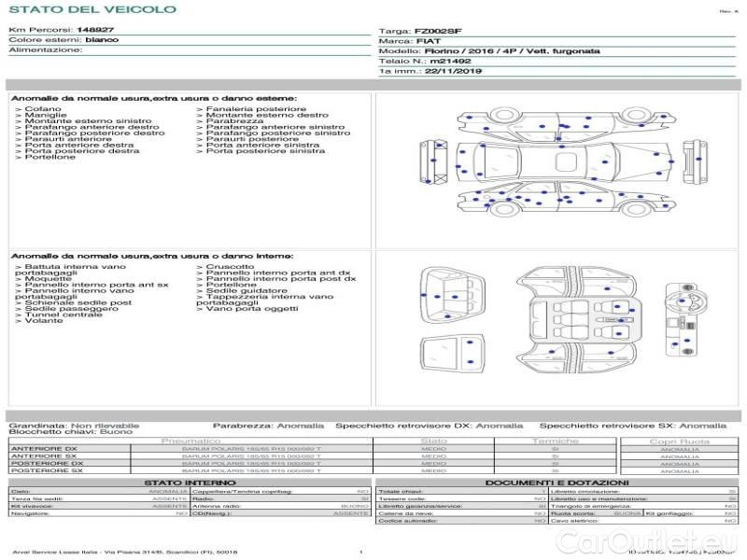Click the DOCUMENTI E DOTAZIONI section header
The image size is (747, 560).
557,483
